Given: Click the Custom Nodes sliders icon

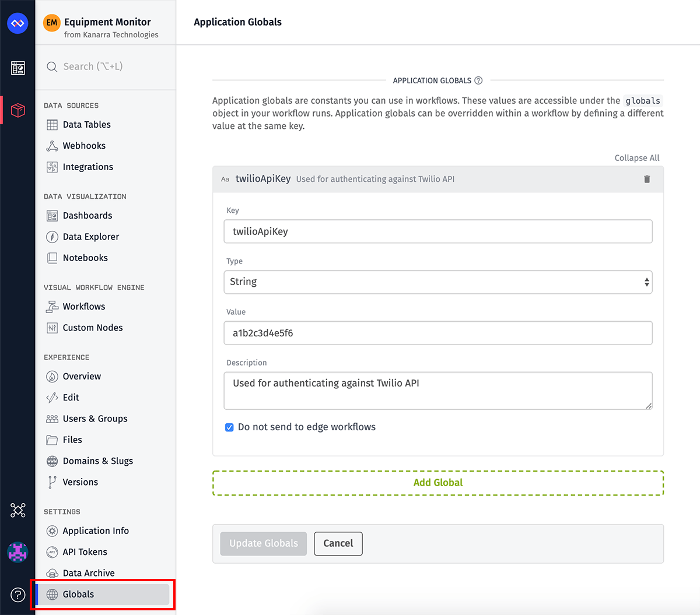Looking at the screenshot, I should [52, 328].
